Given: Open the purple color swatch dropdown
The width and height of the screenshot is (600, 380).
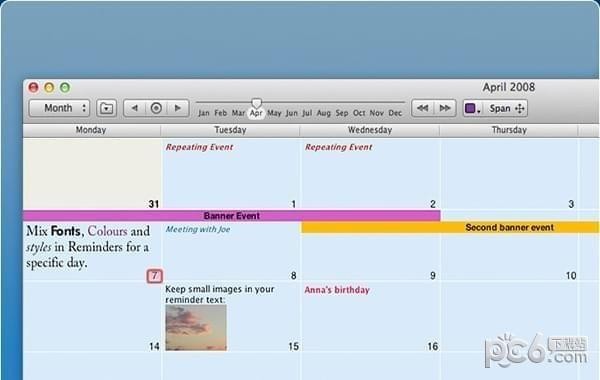Looking at the screenshot, I should pyautogui.click(x=473, y=108).
